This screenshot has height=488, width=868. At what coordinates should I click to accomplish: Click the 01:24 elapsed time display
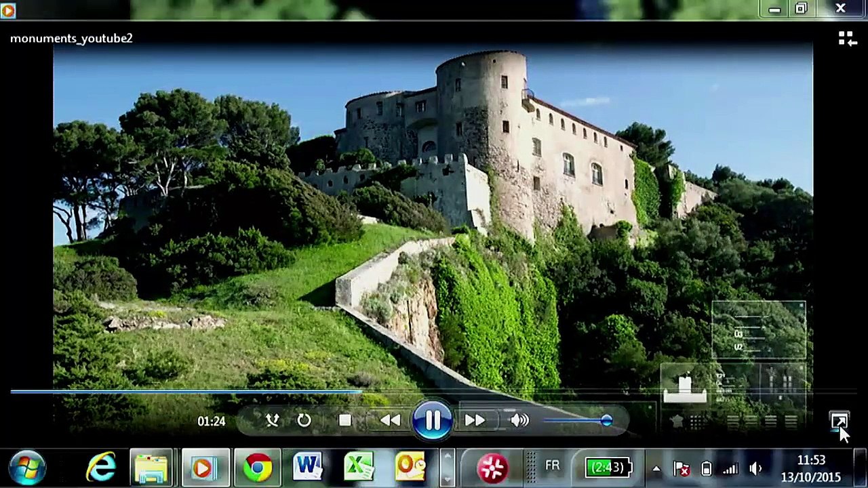[211, 422]
